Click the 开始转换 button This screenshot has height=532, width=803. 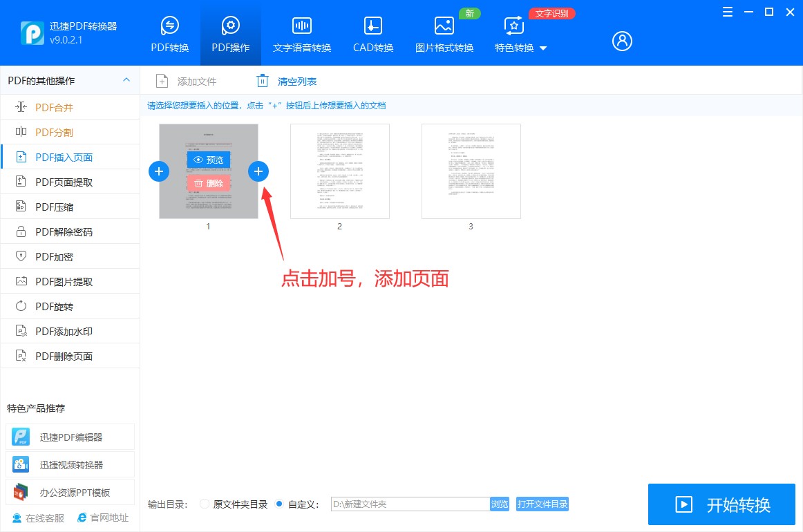pyautogui.click(x=721, y=504)
